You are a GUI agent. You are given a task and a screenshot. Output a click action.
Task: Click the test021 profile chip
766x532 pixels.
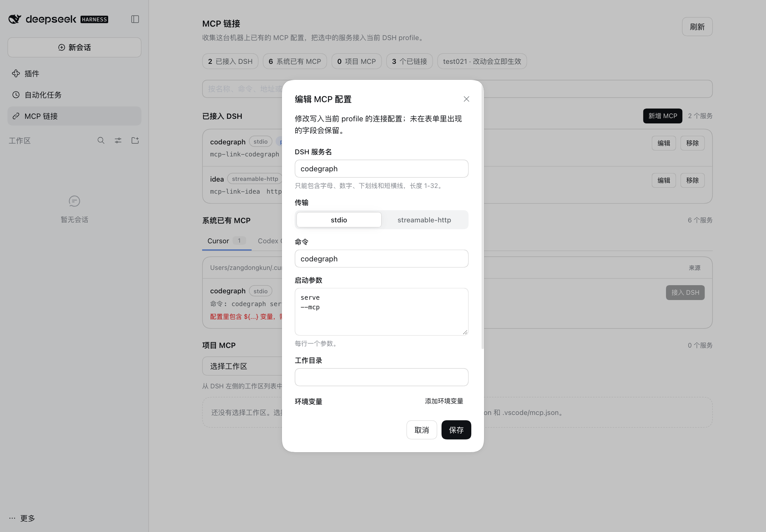(482, 61)
